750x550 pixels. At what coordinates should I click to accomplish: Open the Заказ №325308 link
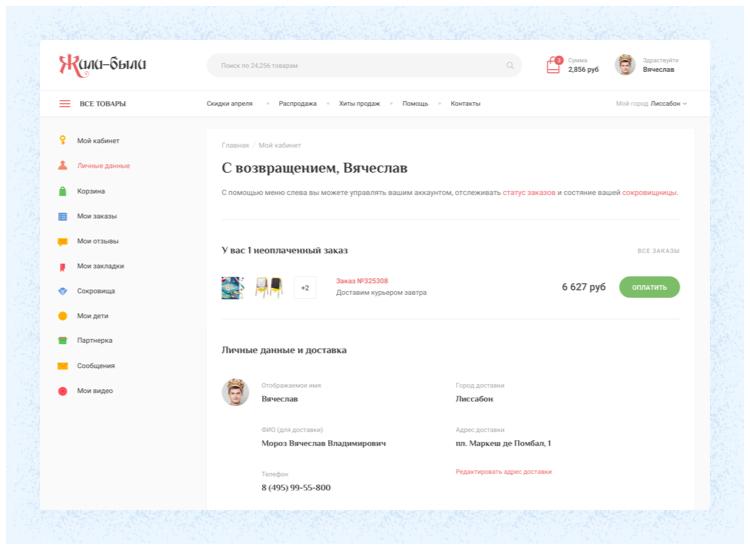point(362,281)
